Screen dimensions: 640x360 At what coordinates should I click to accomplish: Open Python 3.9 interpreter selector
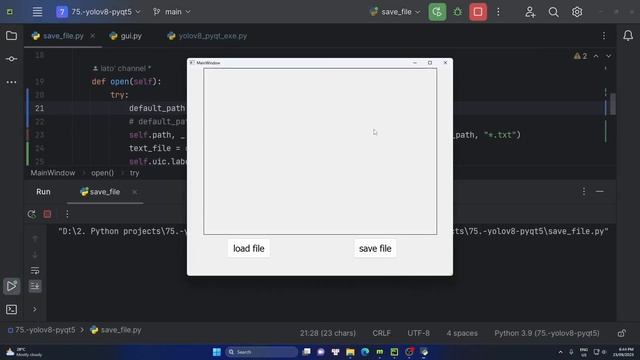[547, 333]
